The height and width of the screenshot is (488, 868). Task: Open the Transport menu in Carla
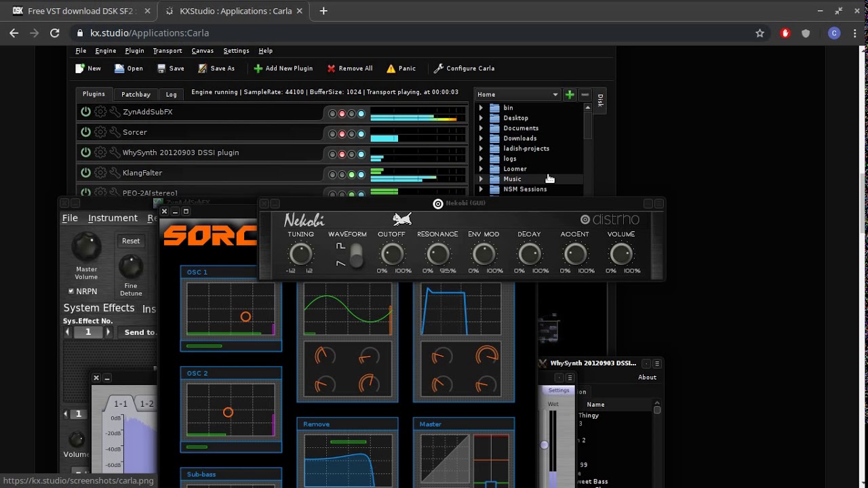pyautogui.click(x=167, y=51)
